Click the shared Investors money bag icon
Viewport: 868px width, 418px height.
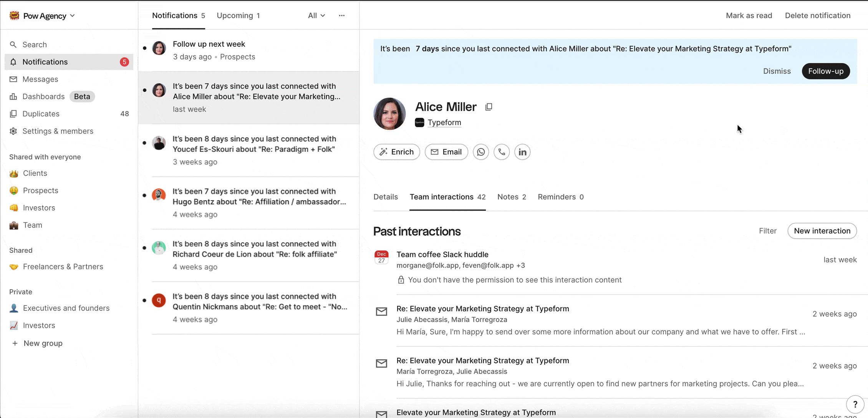pyautogui.click(x=14, y=208)
